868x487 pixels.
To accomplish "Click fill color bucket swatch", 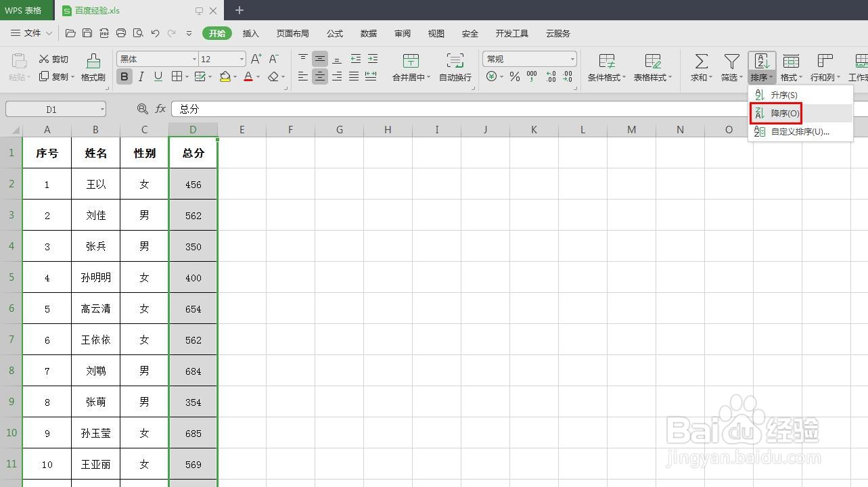I will pos(225,76).
